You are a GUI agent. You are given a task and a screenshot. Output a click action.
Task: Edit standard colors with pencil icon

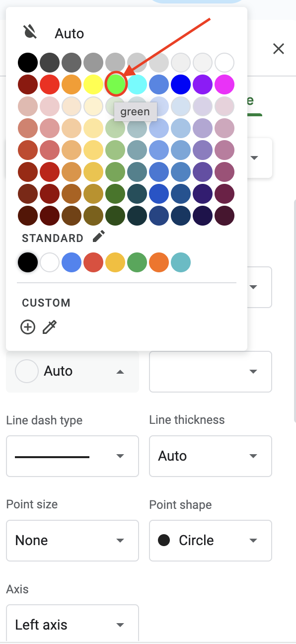(x=99, y=237)
